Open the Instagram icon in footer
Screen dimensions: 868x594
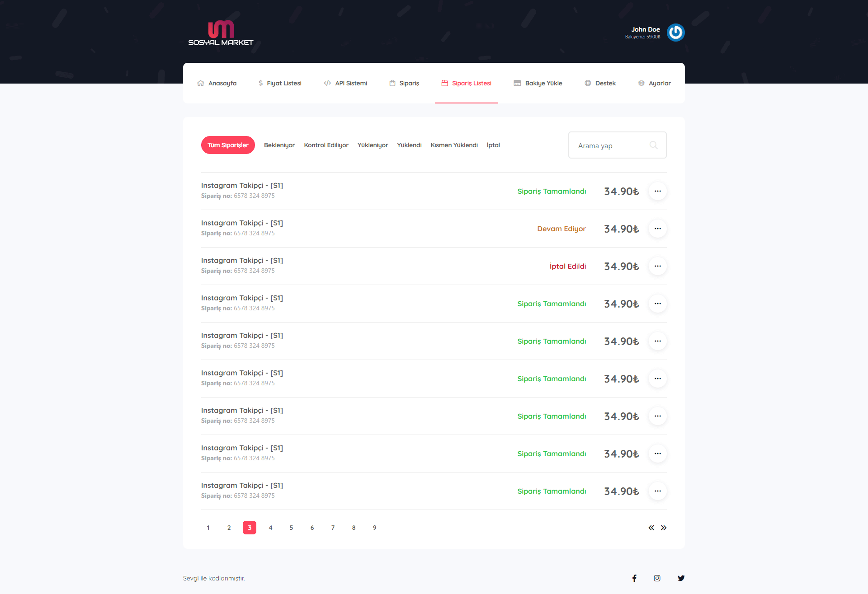tap(657, 578)
